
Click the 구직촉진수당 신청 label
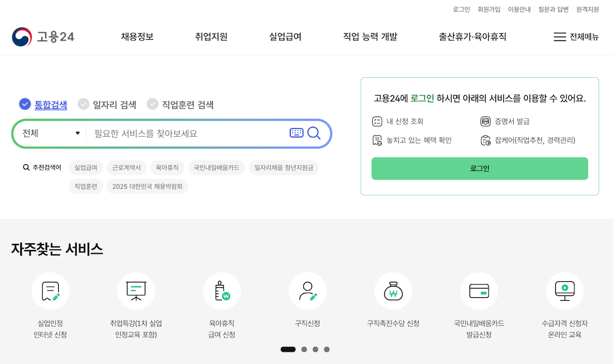pyautogui.click(x=394, y=324)
